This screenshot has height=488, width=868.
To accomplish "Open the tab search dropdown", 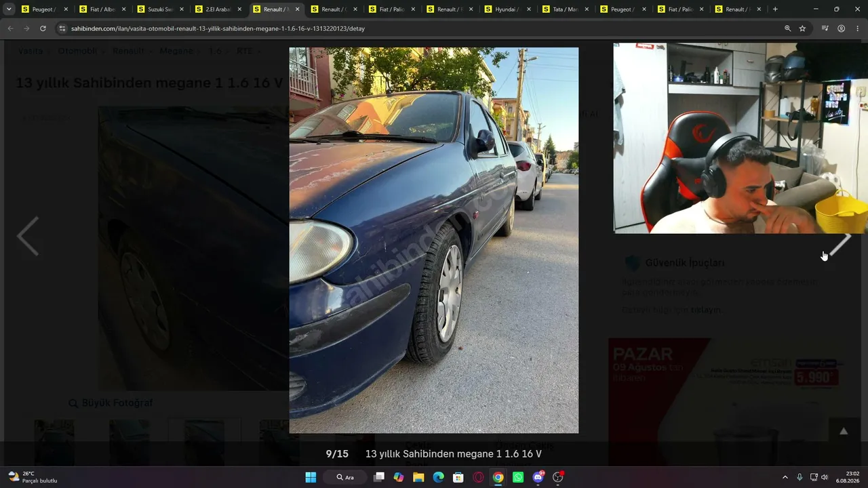I will (x=9, y=9).
